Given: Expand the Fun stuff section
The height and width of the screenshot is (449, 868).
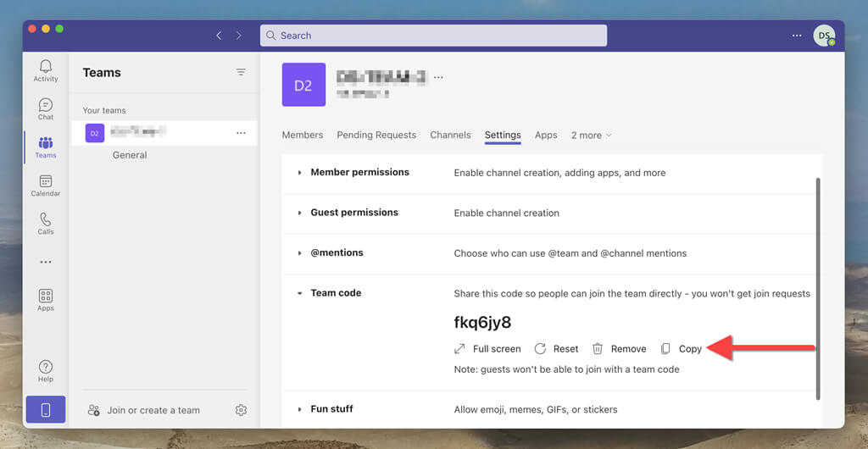Looking at the screenshot, I should [x=299, y=410].
